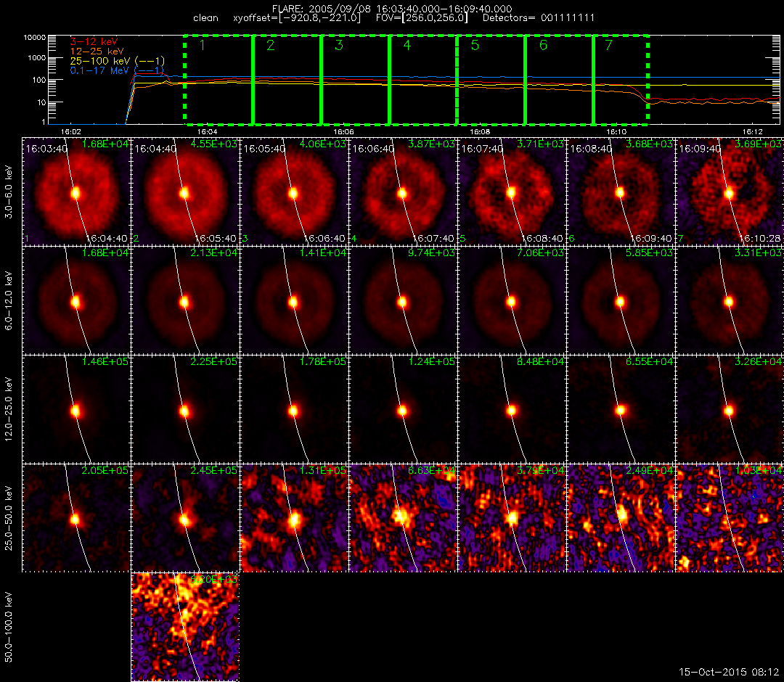The width and height of the screenshot is (784, 682).
Task: Select the 6.0-12.0 keV image with peak 2.13E+04
Action: click(185, 301)
